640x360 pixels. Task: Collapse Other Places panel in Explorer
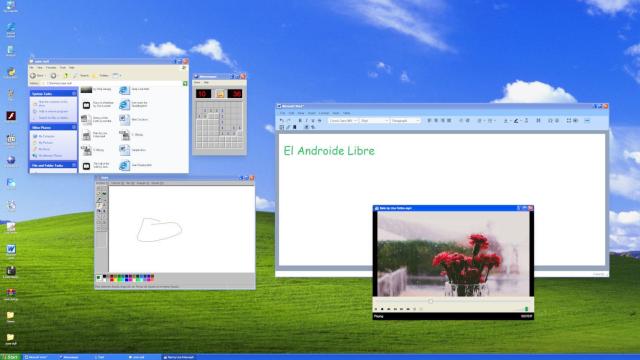pyautogui.click(x=74, y=127)
